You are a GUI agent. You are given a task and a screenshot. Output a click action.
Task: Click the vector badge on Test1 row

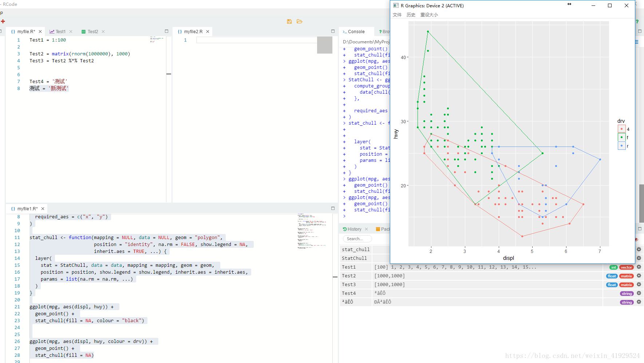click(x=626, y=268)
